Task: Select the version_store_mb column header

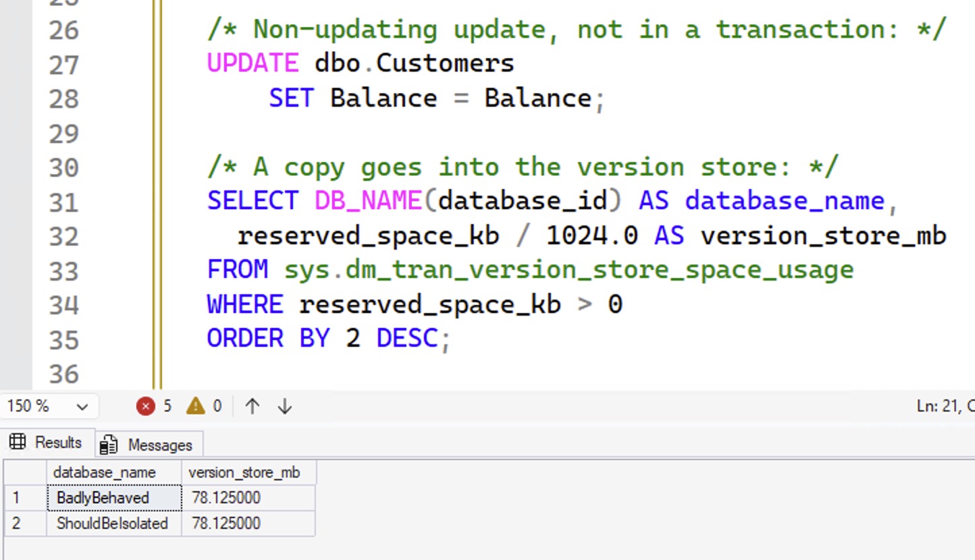Action: pyautogui.click(x=243, y=472)
